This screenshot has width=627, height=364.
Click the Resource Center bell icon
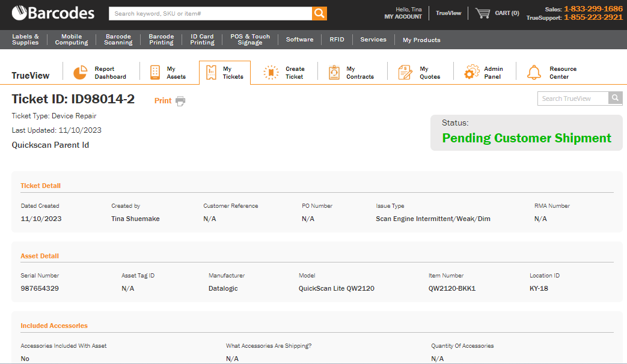click(x=534, y=73)
